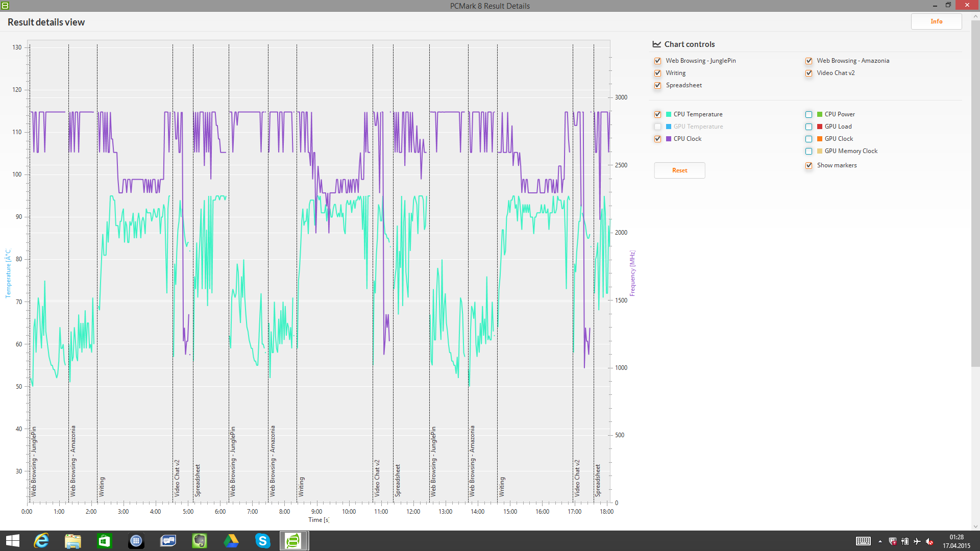The width and height of the screenshot is (980, 551).
Task: Enable GPU Clock series
Action: 808,139
